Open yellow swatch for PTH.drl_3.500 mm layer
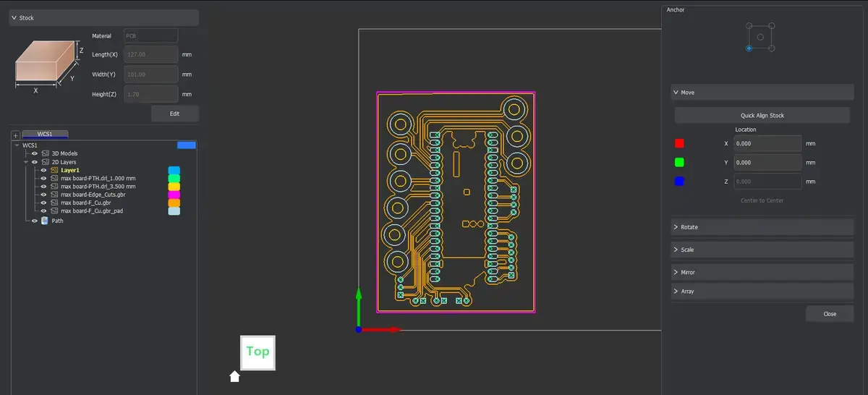This screenshot has height=395, width=868. (x=174, y=187)
